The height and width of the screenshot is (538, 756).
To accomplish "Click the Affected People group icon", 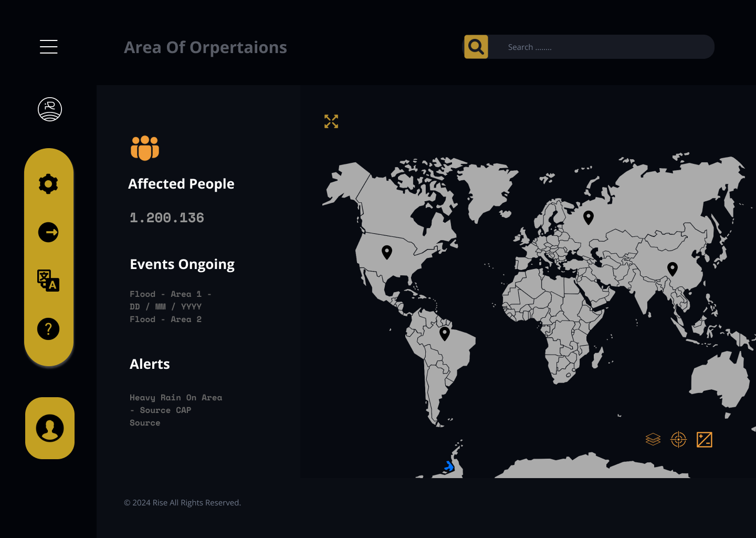I will [x=145, y=148].
